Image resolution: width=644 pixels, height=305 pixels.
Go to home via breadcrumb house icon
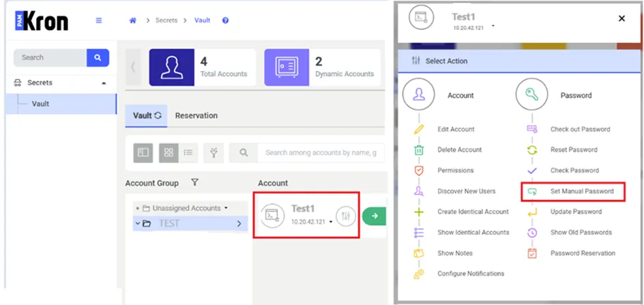coord(132,20)
